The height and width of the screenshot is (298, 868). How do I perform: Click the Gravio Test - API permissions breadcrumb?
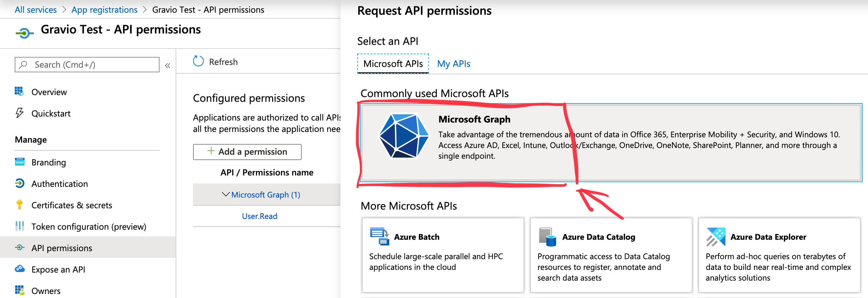click(x=208, y=9)
